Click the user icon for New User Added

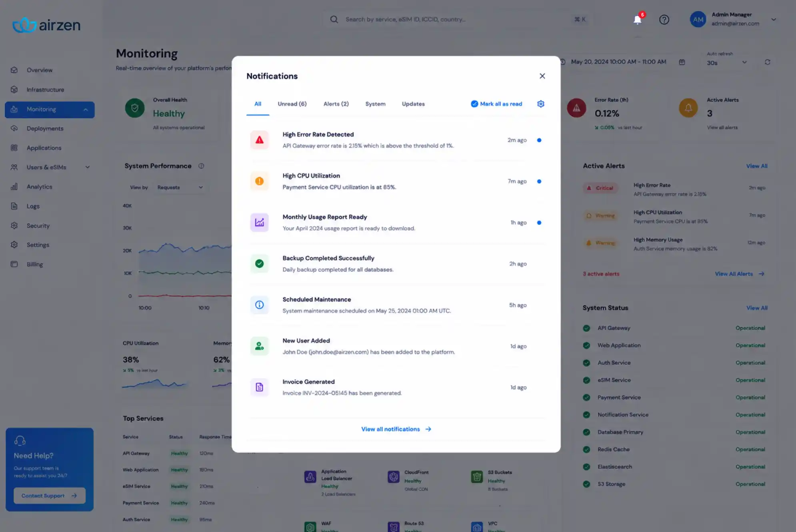260,346
